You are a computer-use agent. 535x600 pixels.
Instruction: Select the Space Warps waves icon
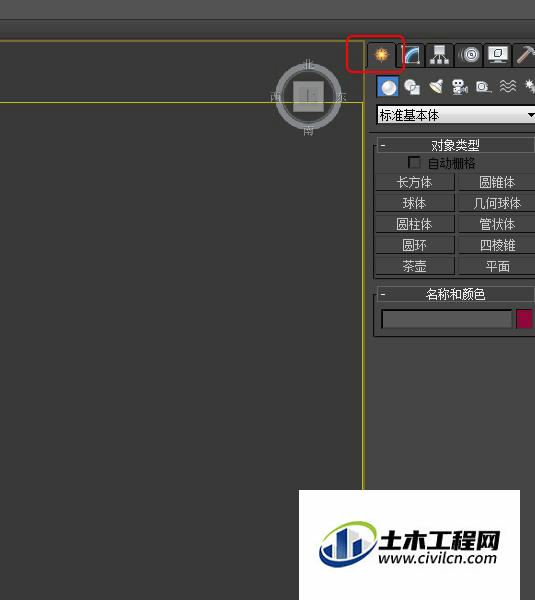tap(508, 87)
